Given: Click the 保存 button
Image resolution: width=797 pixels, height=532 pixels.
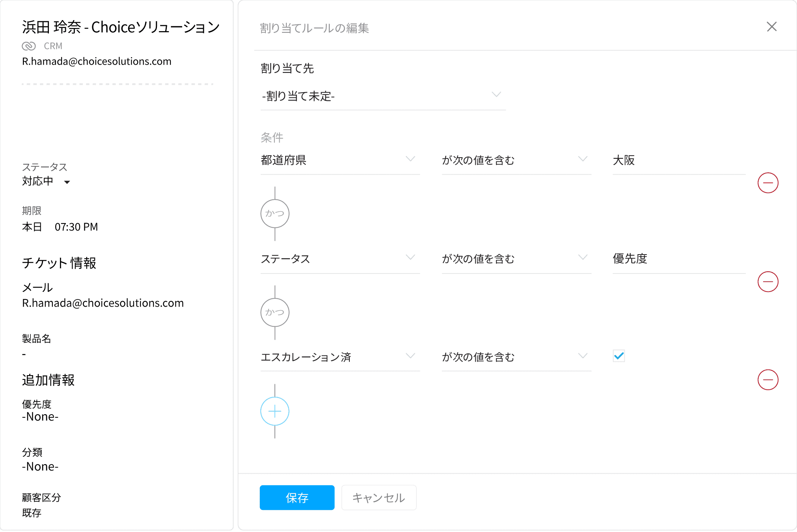Looking at the screenshot, I should (x=297, y=498).
